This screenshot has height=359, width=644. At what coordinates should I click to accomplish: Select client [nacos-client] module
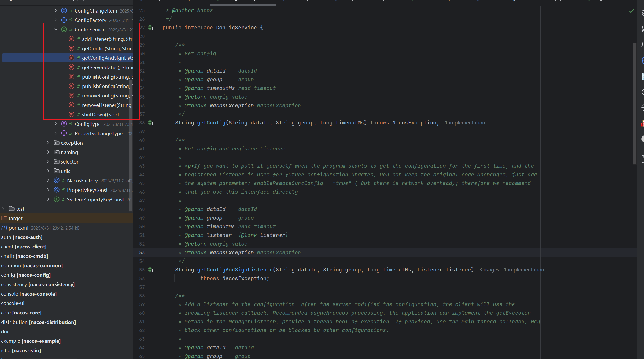[x=24, y=247]
